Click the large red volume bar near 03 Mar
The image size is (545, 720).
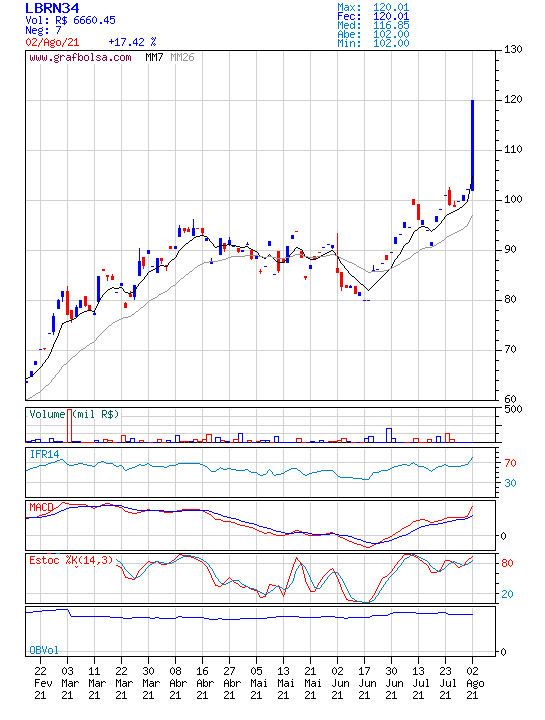tap(70, 426)
